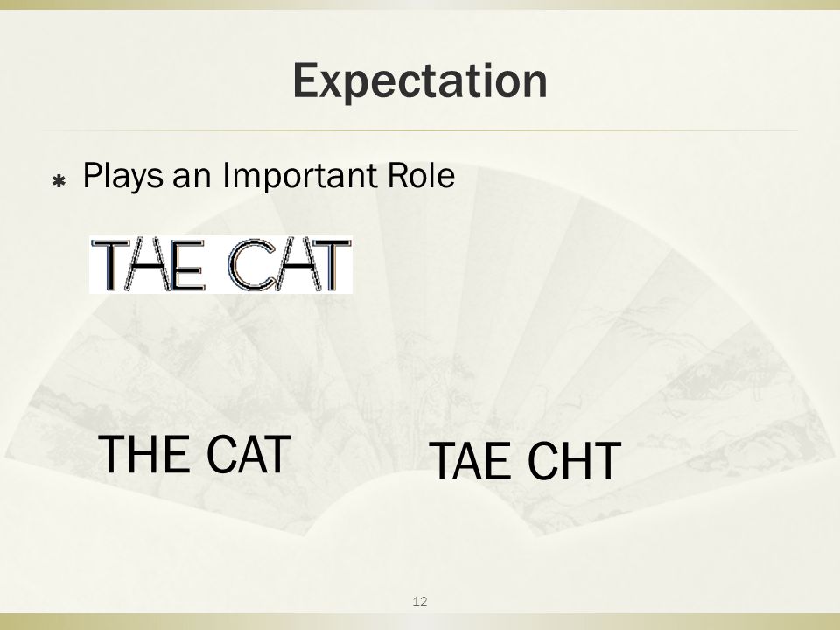The height and width of the screenshot is (630, 840).
Task: Click the gold border bar at bottom
Action: pyautogui.click(x=420, y=622)
